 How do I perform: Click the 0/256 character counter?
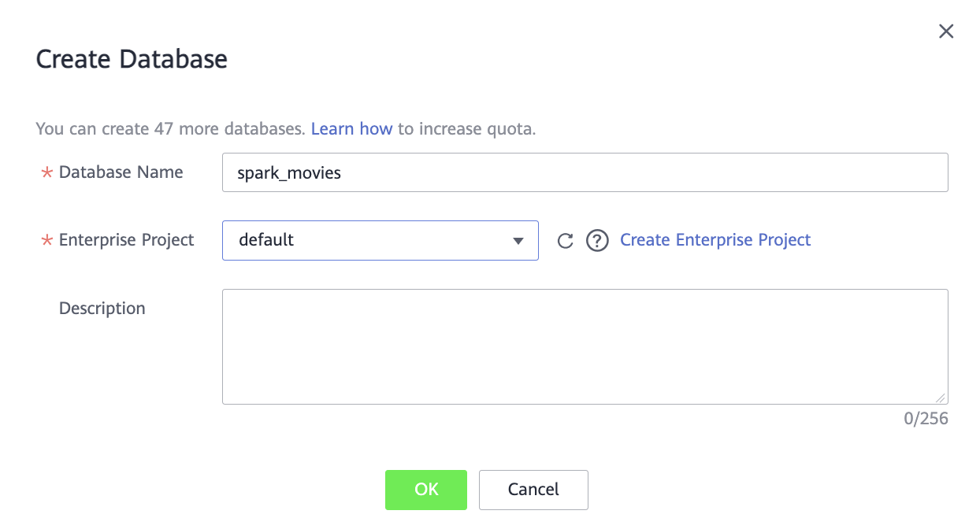point(926,419)
